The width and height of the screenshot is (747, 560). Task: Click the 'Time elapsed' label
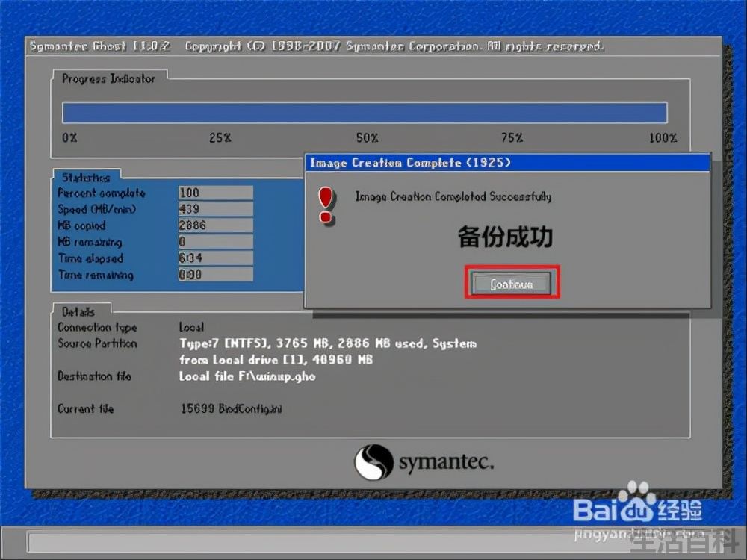(90, 258)
